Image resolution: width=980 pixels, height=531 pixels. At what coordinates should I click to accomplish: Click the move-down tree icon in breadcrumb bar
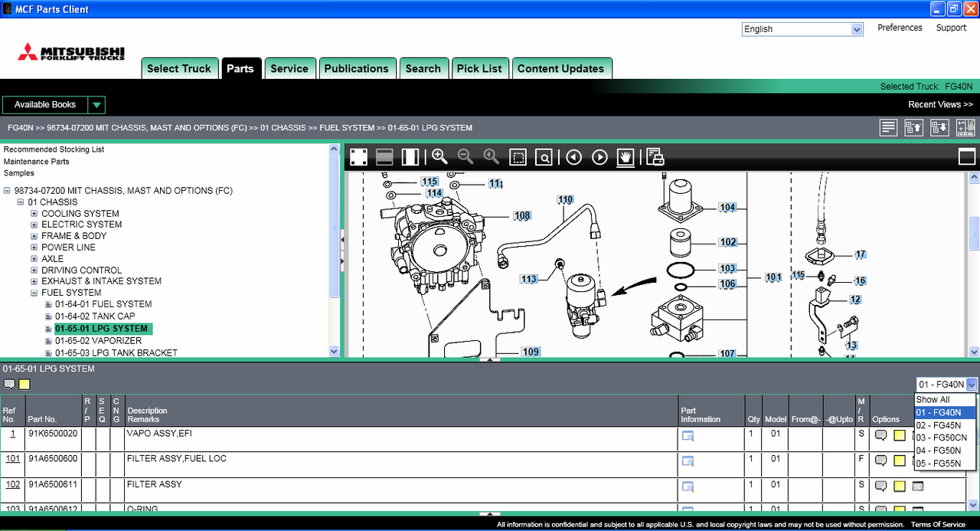point(939,128)
